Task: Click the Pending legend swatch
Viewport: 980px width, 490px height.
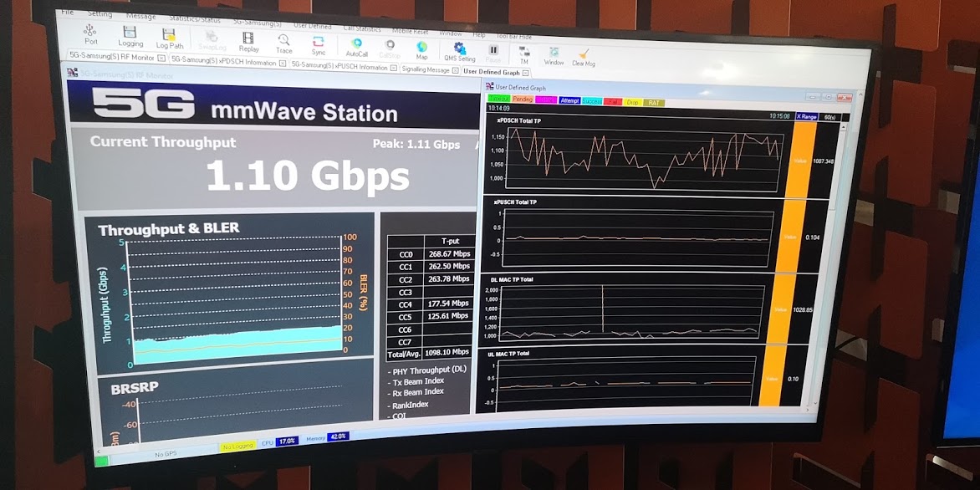Action: [x=522, y=99]
